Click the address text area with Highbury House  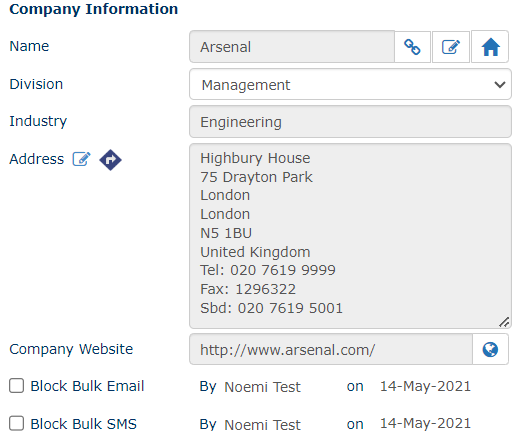point(350,236)
